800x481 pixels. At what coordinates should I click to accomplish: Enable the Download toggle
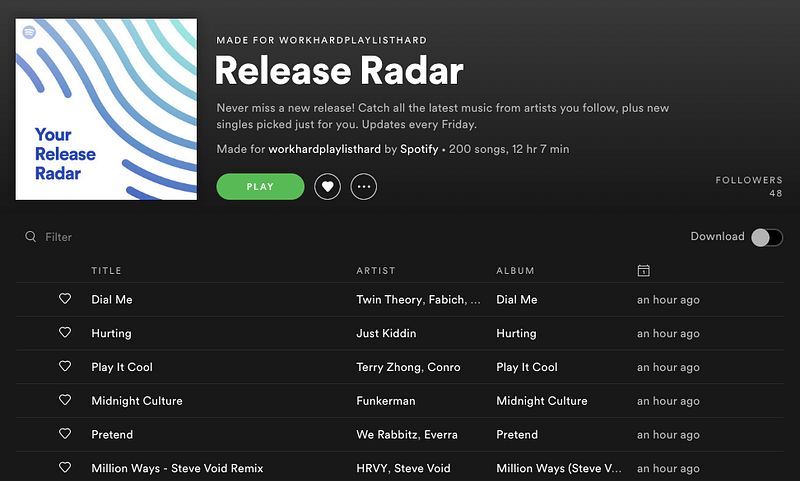tap(767, 237)
